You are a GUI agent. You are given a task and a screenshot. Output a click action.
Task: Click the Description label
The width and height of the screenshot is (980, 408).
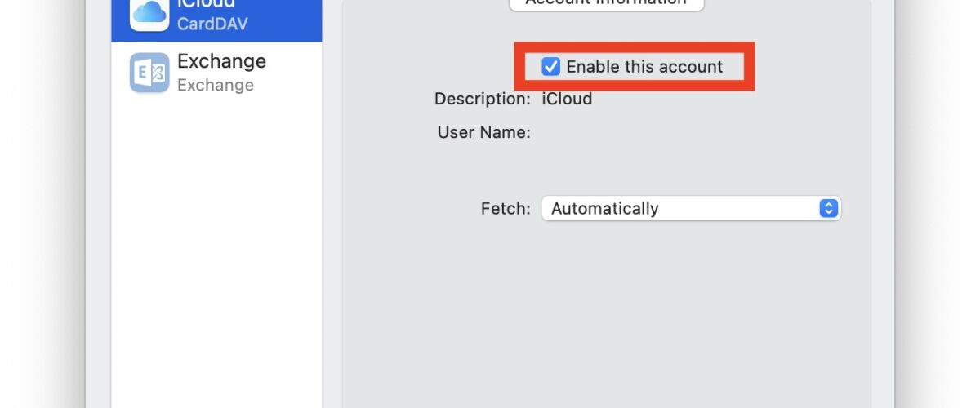[x=483, y=99]
